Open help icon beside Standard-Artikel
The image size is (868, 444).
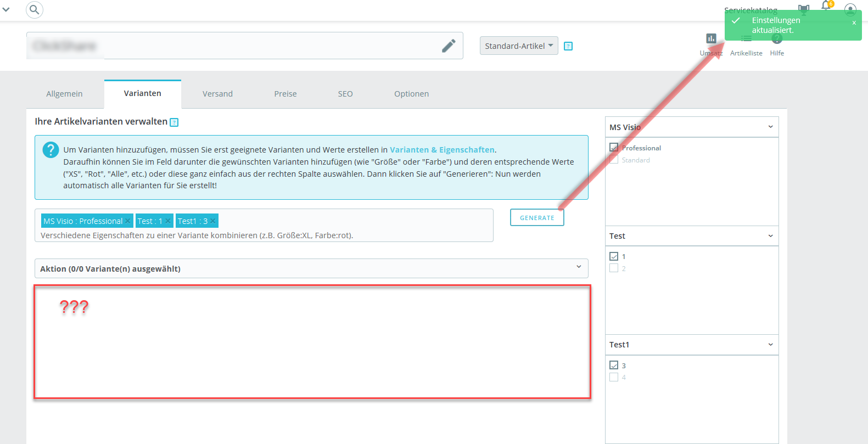coord(568,46)
